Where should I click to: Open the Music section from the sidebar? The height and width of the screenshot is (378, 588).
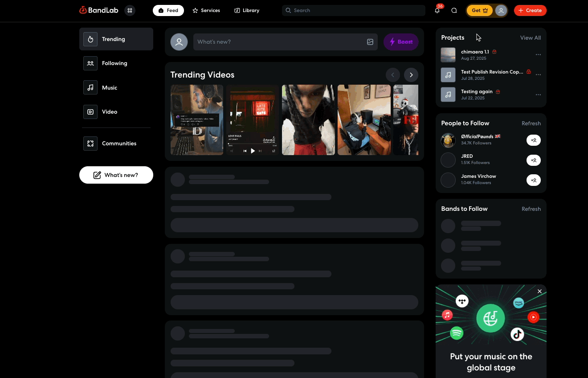tap(110, 87)
